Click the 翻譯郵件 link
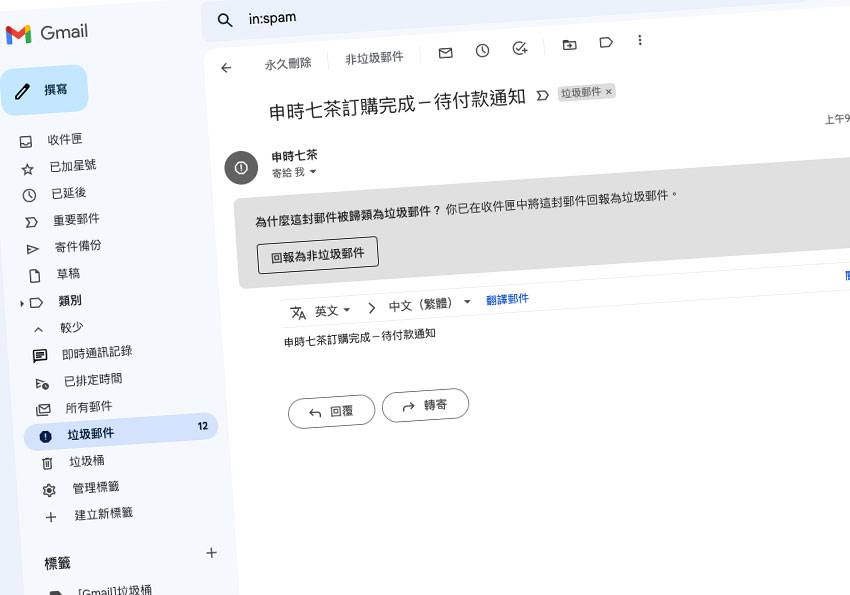850x595 pixels. (x=507, y=299)
